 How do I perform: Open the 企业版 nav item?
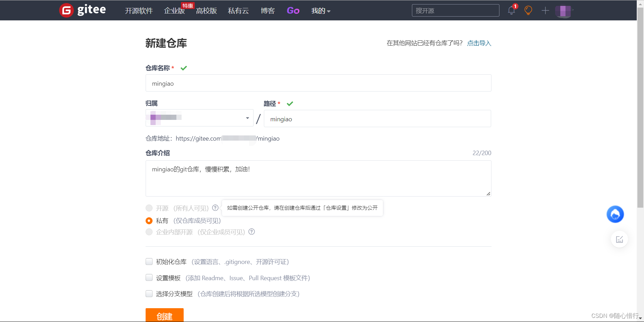174,11
